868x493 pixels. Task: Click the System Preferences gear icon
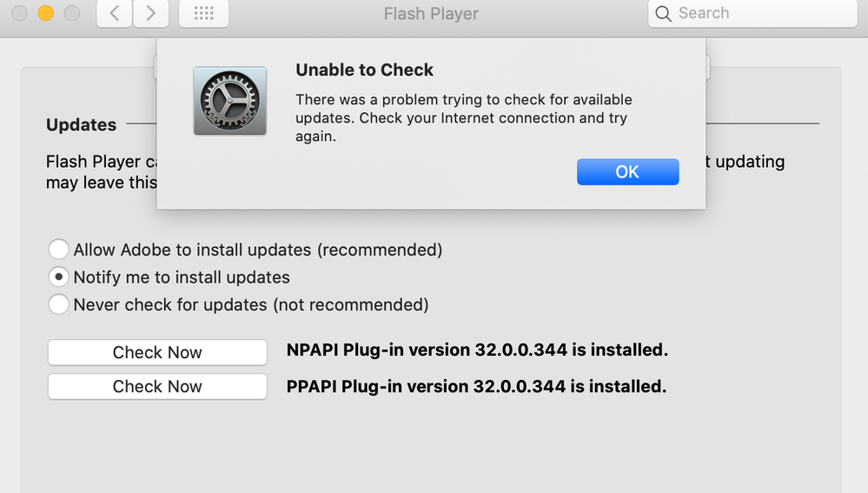click(x=229, y=101)
